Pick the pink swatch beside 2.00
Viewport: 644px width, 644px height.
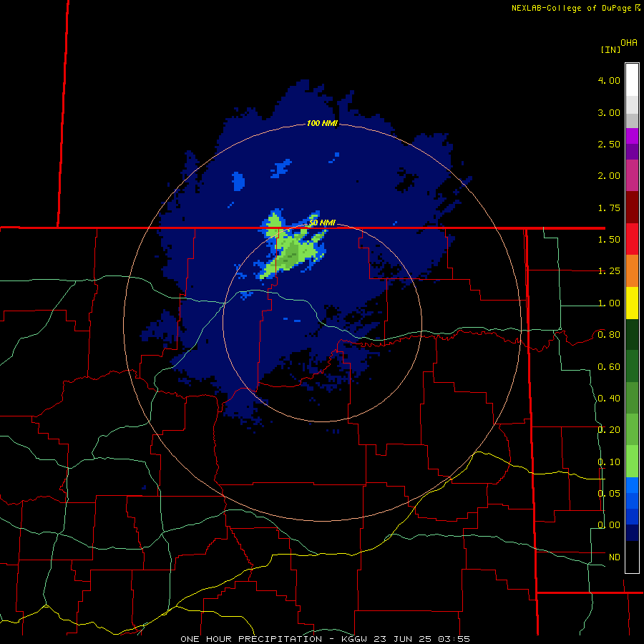(x=632, y=175)
